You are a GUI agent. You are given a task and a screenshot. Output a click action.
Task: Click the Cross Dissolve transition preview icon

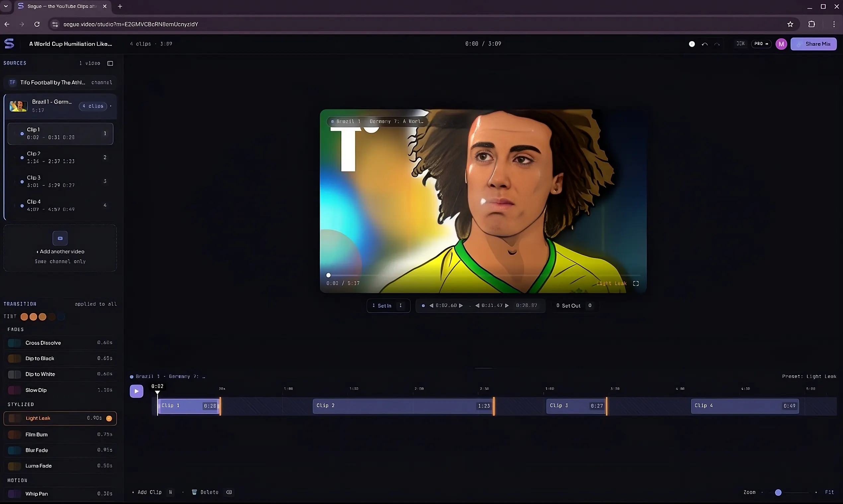pos(14,343)
